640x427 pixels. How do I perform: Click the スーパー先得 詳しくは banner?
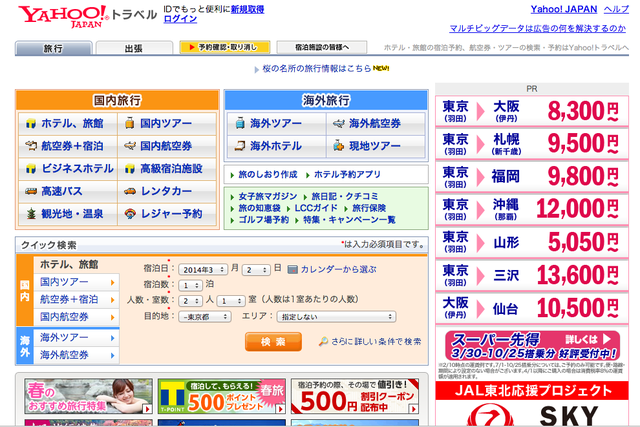tap(532, 345)
